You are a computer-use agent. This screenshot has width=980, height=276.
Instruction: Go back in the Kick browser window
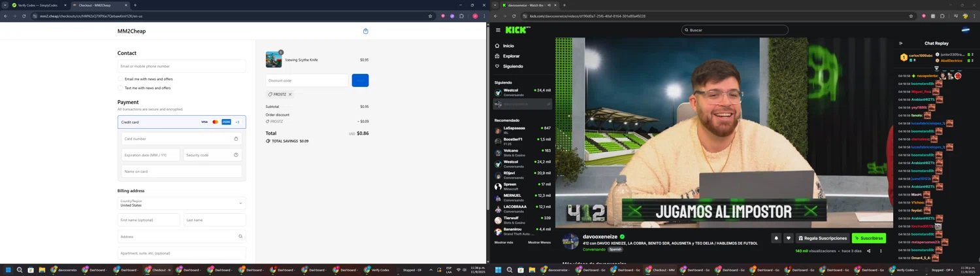click(x=495, y=16)
